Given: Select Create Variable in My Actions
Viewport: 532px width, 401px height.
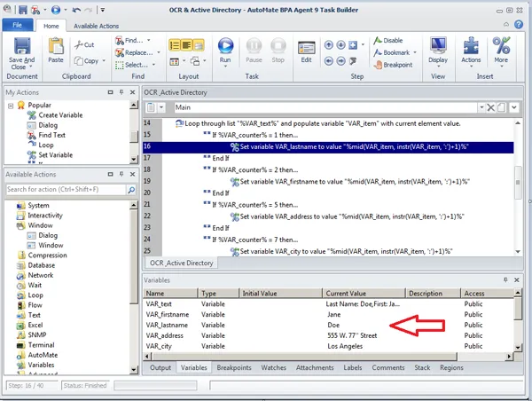Looking at the screenshot, I should [60, 115].
